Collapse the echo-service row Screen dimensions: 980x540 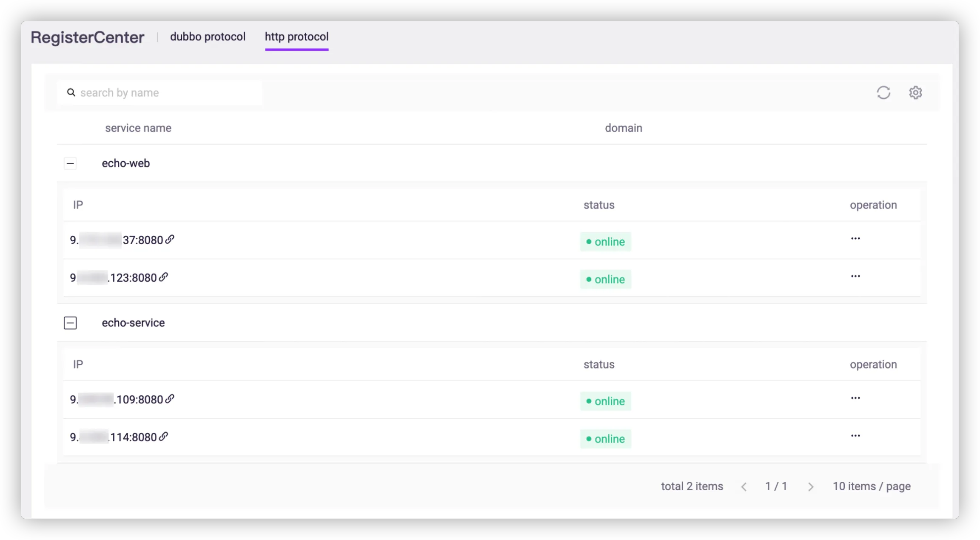point(70,323)
